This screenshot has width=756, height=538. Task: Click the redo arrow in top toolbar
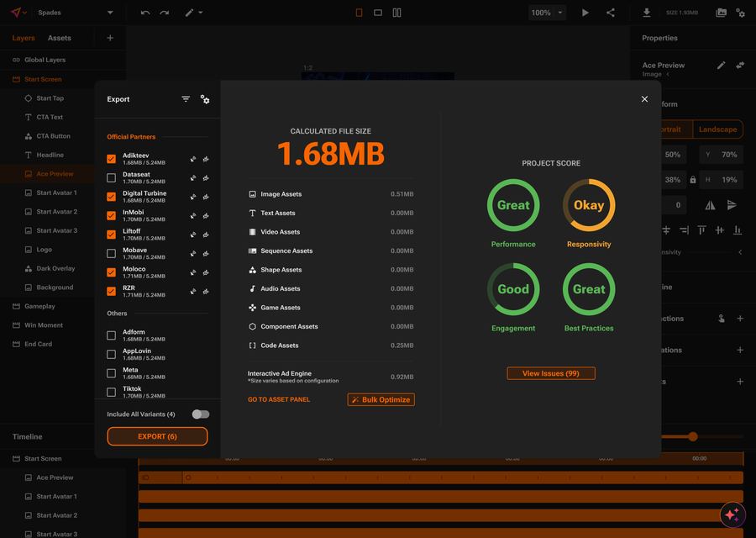[165, 13]
